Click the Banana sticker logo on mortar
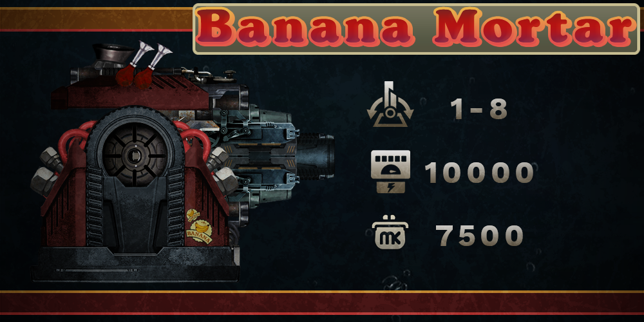This screenshot has width=644, height=322. (199, 226)
